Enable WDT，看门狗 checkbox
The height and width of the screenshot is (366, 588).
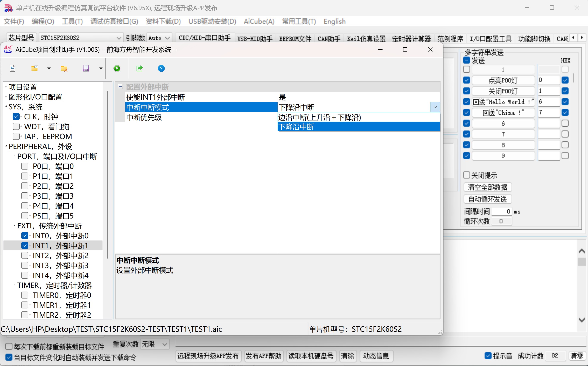point(16,127)
